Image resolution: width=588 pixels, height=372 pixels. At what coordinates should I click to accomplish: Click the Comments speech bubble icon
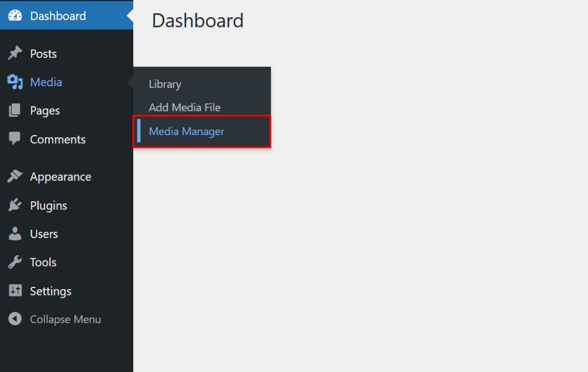(15, 139)
